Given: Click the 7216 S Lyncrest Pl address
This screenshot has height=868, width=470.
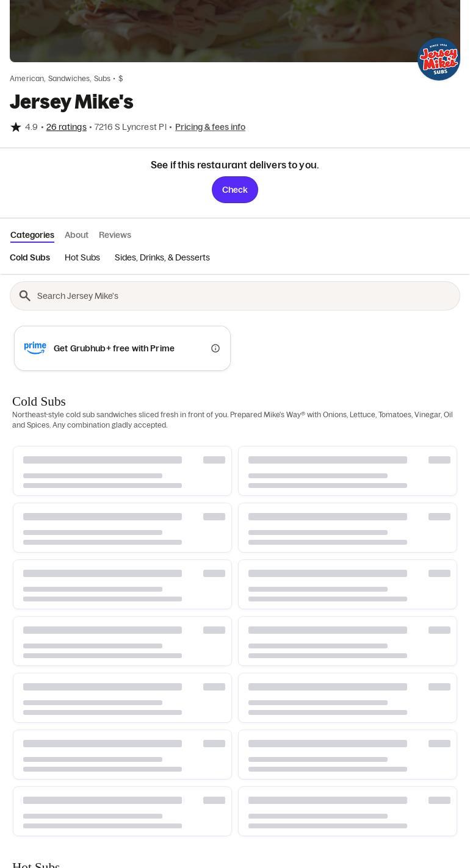Looking at the screenshot, I should pyautogui.click(x=130, y=127).
